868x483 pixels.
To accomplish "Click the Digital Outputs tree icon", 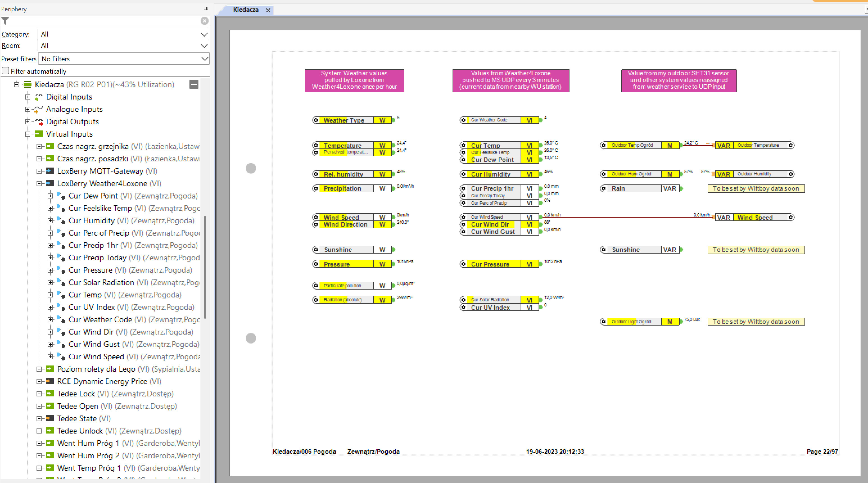I will pos(39,122).
